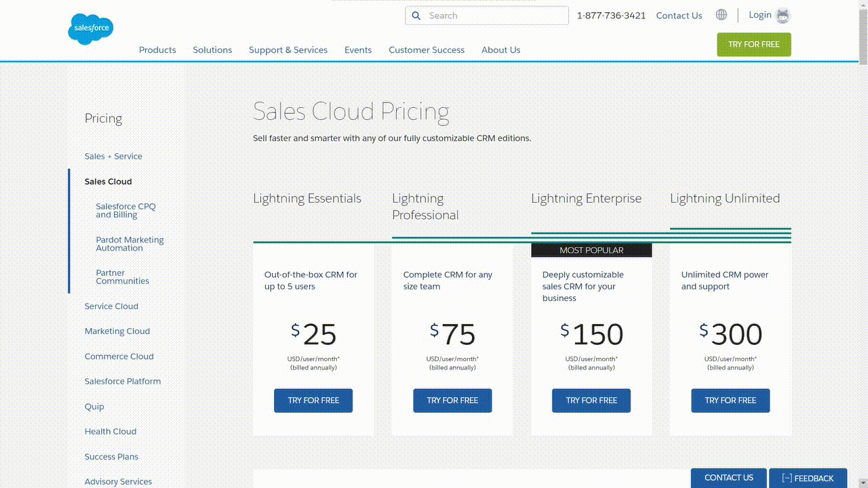Try Lightning Unlimited for free
Image resolution: width=868 pixels, height=488 pixels.
(730, 401)
